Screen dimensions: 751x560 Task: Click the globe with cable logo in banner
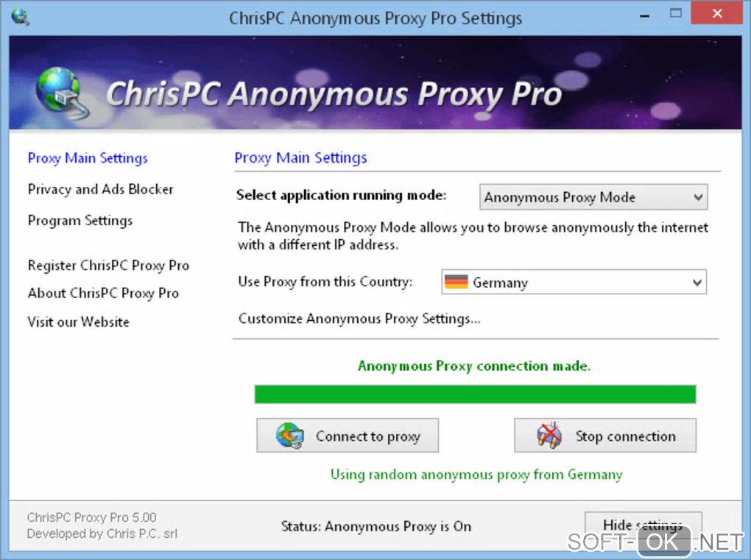63,93
